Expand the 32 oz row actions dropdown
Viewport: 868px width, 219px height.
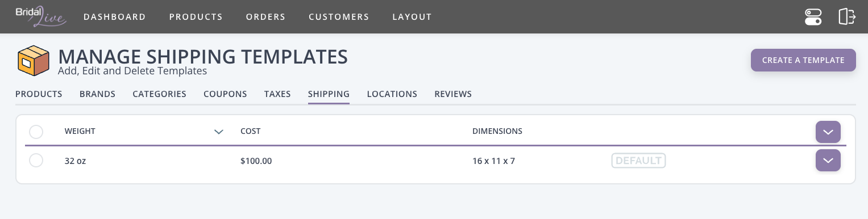(x=828, y=161)
